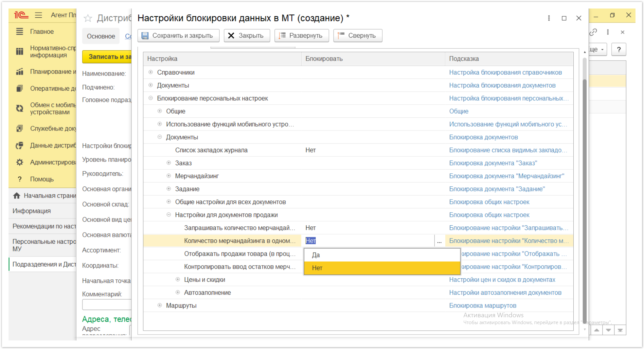The width and height of the screenshot is (644, 349).
Task: Switch to Основное tab in background form
Action: pos(101,36)
